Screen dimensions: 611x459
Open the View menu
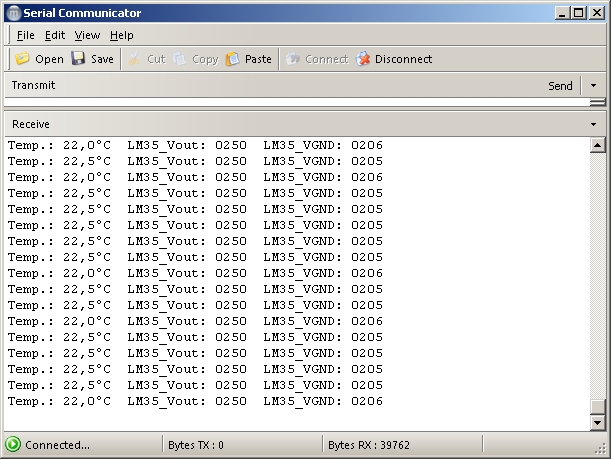(x=87, y=35)
